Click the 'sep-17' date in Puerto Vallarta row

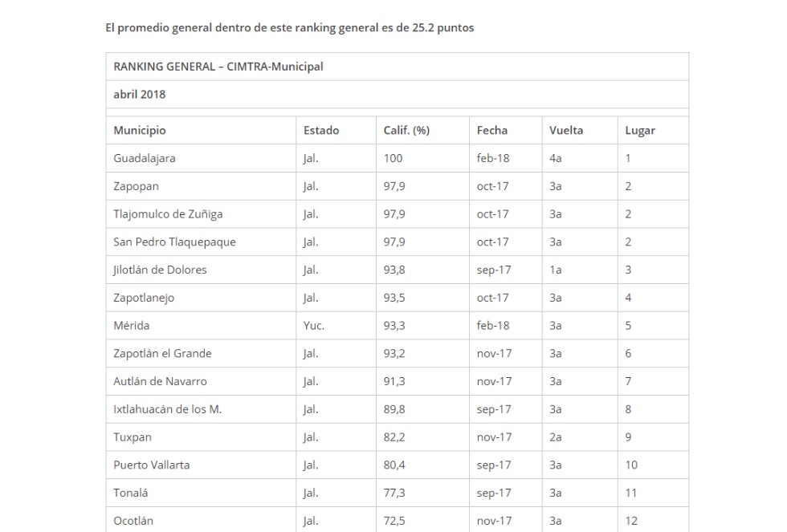point(494,465)
